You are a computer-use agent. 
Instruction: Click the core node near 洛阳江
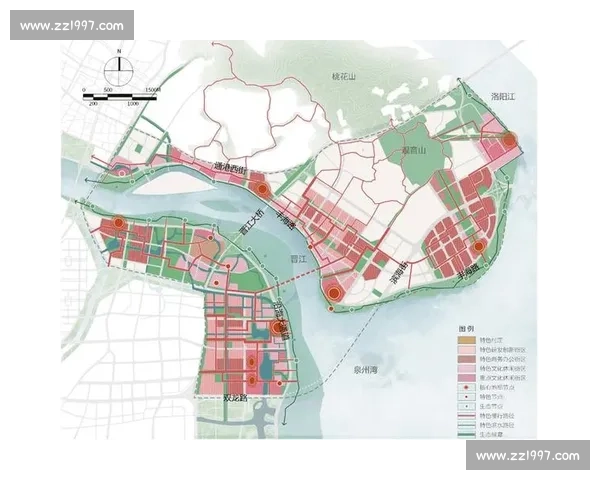click(x=508, y=142)
